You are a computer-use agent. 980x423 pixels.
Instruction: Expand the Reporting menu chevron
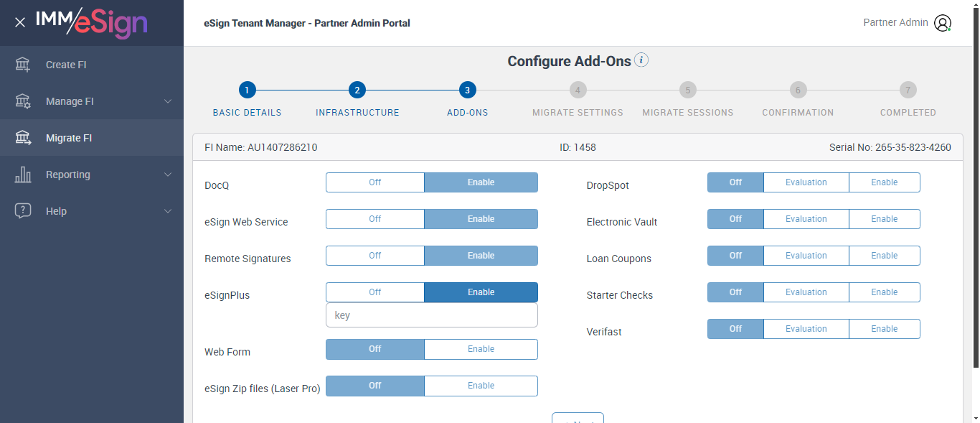(x=168, y=175)
